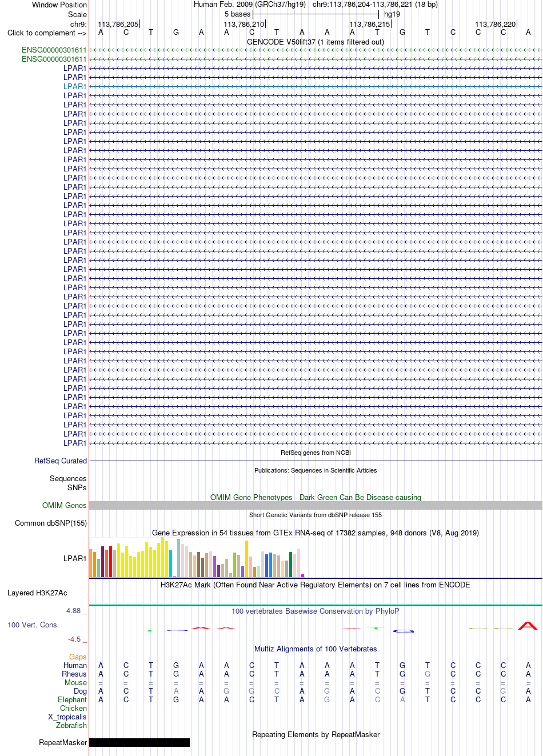543x756 pixels.
Task: Click the cyan bar in GTEx chart
Action: pos(171,563)
